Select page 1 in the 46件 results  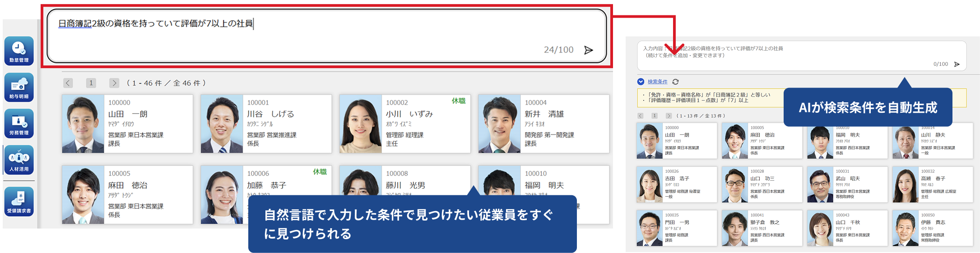tap(91, 83)
